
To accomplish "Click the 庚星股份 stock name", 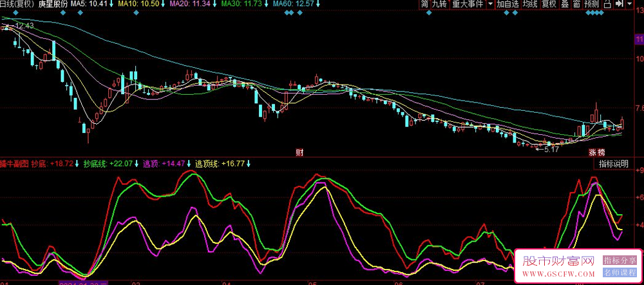I will [x=52, y=4].
